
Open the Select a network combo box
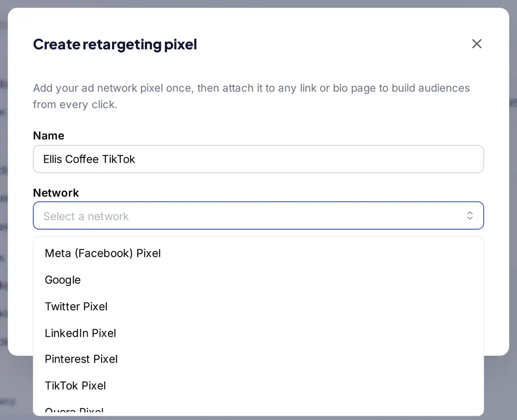(x=258, y=216)
